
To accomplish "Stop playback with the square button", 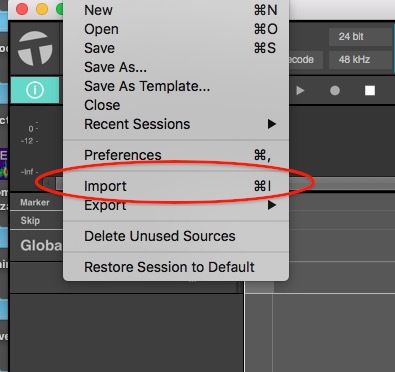I will [370, 91].
